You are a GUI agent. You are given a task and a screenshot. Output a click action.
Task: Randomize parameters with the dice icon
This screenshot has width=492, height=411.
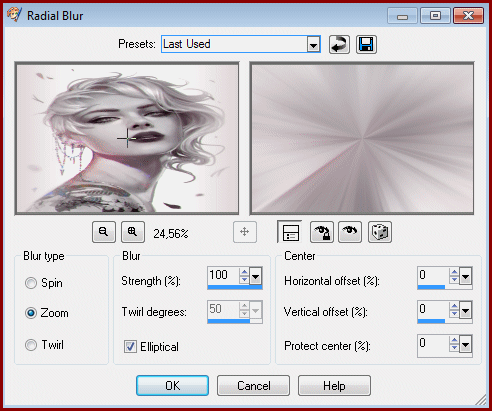(380, 232)
